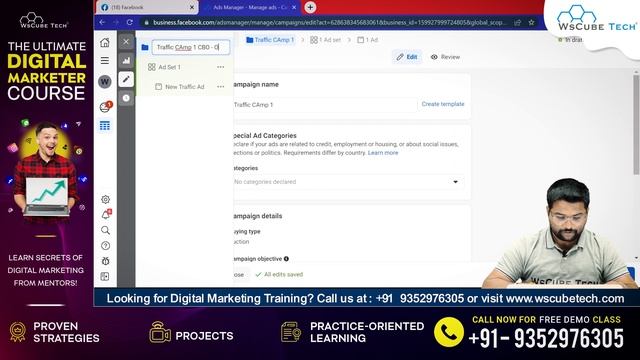Select New Traffic Ad in the tree
This screenshot has height=360, width=640.
click(x=184, y=87)
